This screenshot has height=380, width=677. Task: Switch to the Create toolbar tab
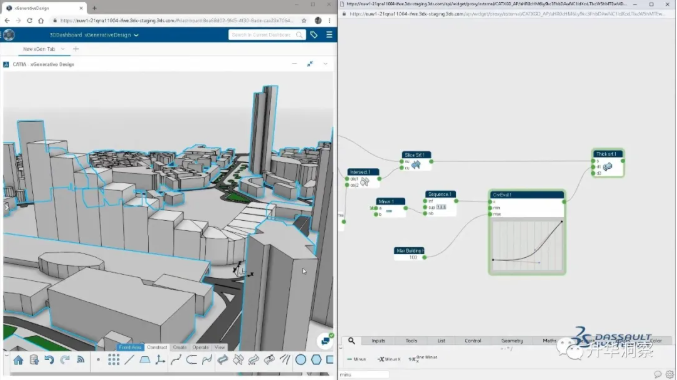tap(180, 347)
